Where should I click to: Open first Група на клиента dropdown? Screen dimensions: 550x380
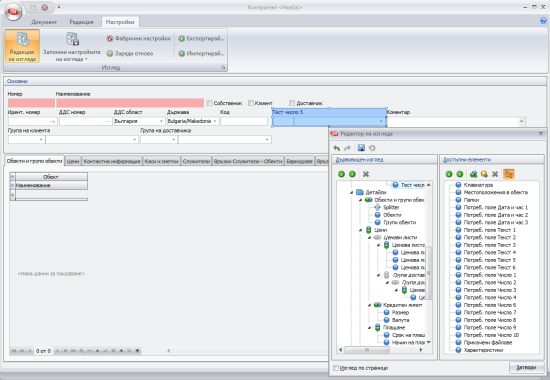(x=41, y=140)
